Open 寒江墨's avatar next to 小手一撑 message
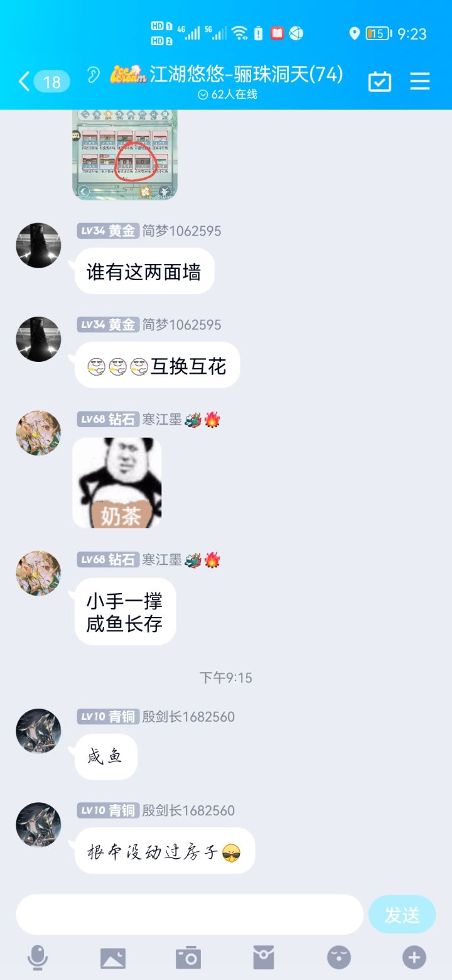 (x=38, y=574)
